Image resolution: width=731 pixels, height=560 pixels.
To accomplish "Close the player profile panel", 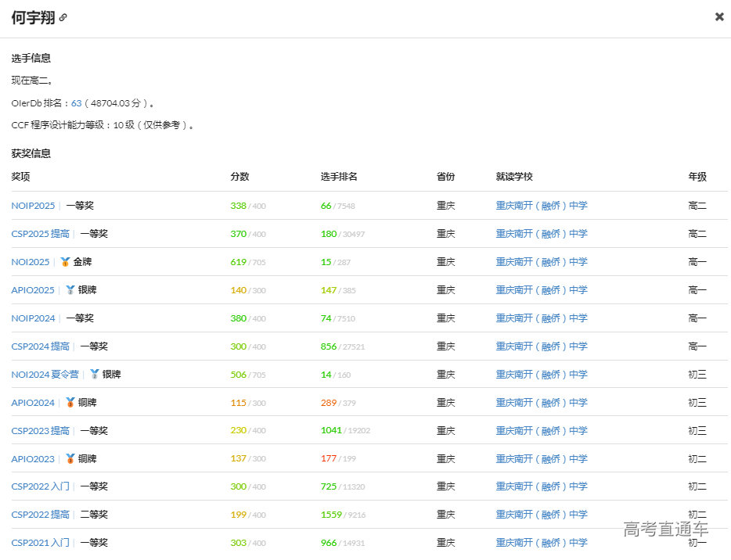I will [719, 16].
